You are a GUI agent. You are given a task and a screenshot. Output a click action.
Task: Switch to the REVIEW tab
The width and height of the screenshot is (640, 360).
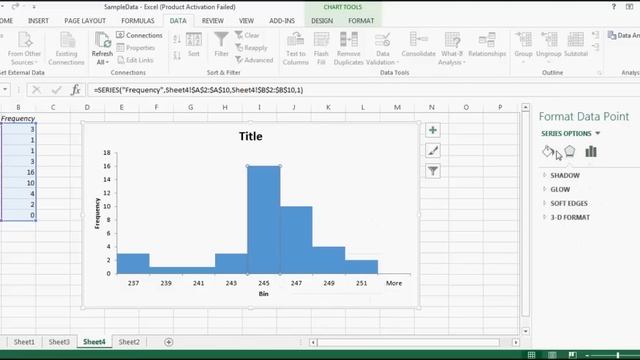pos(213,20)
